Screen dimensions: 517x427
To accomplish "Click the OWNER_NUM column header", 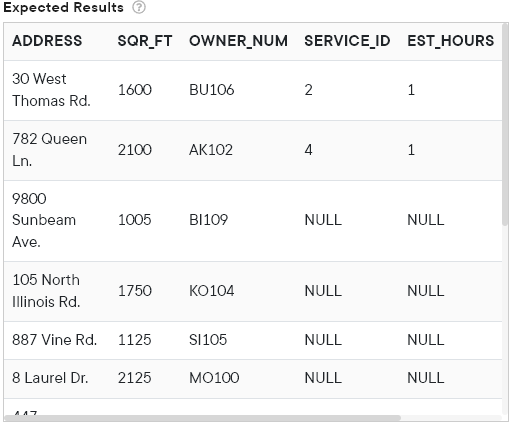I will point(238,41).
